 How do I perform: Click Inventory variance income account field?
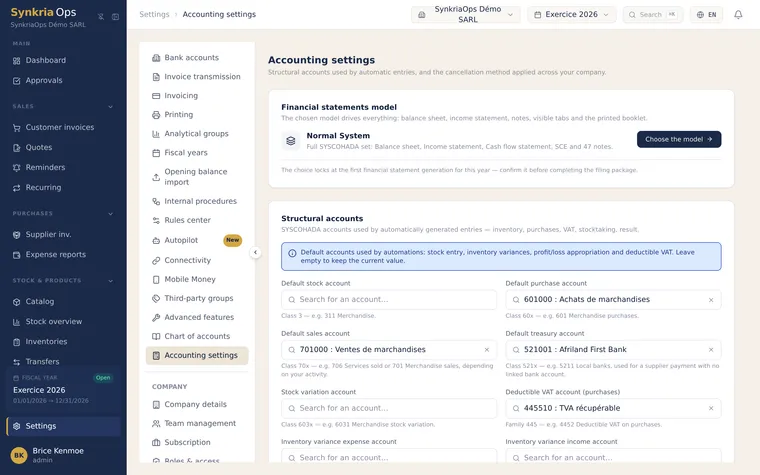pyautogui.click(x=613, y=457)
